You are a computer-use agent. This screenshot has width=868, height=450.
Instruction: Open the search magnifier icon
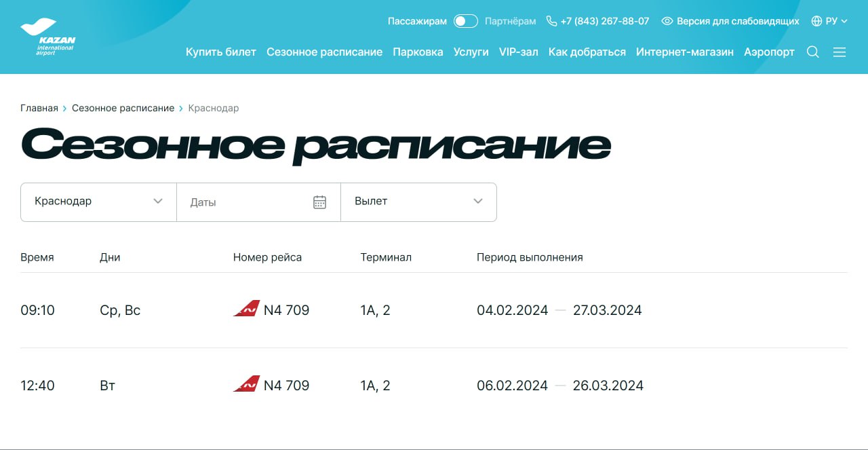coord(812,52)
